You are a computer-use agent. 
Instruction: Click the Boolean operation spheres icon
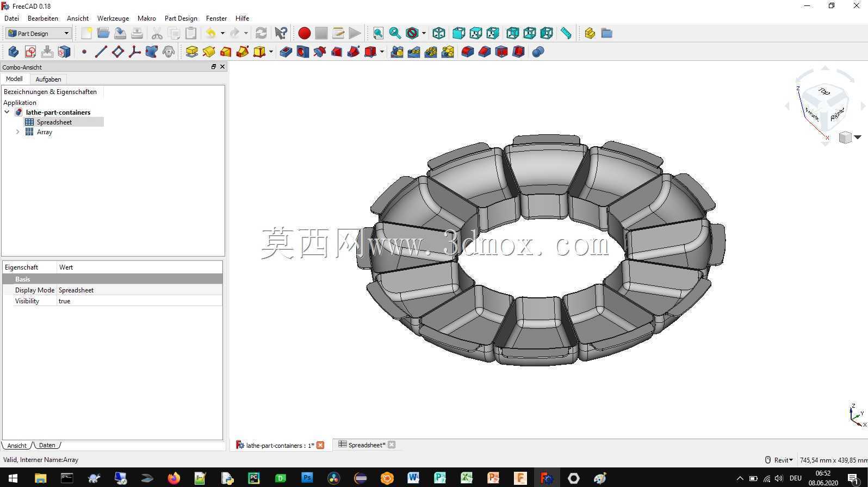tap(538, 52)
